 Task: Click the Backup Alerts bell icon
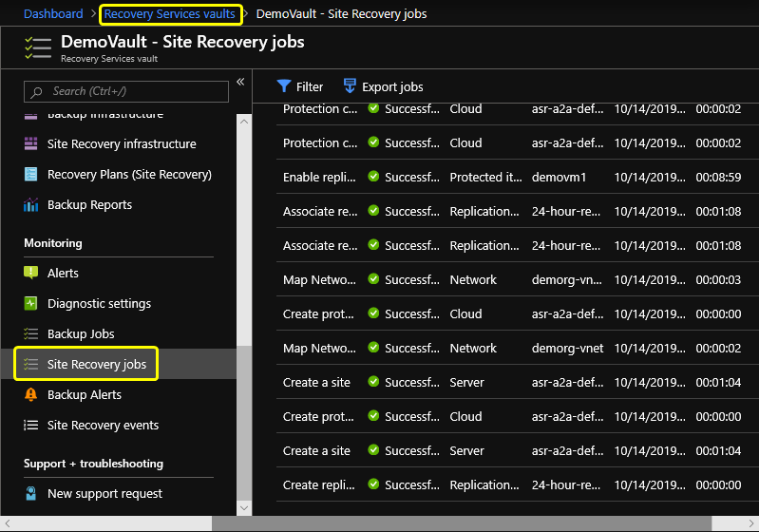point(30,394)
